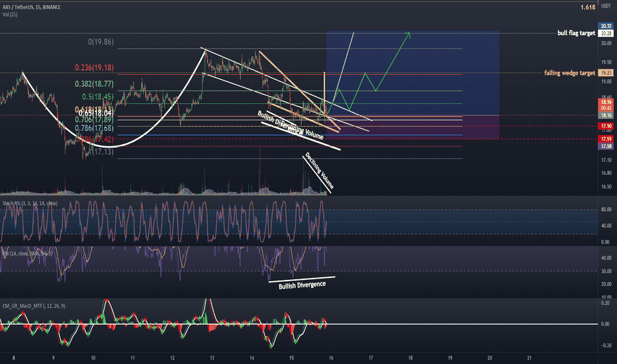Viewport: 617px width, 364px height.
Task: Click the 17.59 red price tag
Action: tap(606, 139)
